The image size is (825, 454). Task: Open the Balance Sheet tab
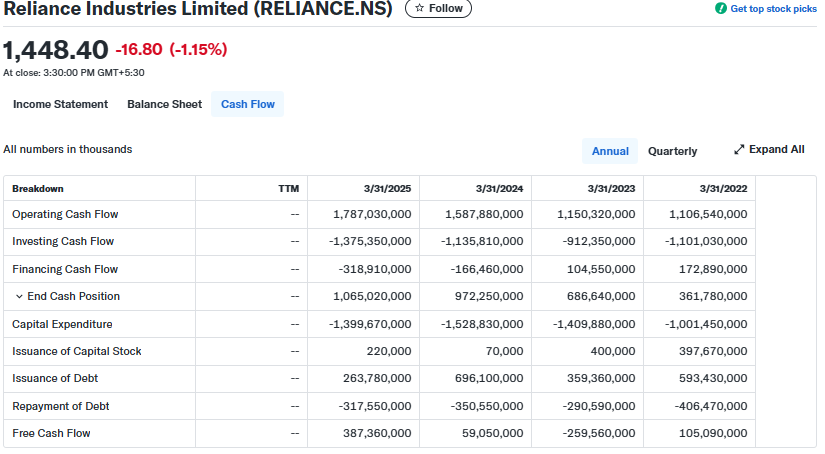click(164, 104)
